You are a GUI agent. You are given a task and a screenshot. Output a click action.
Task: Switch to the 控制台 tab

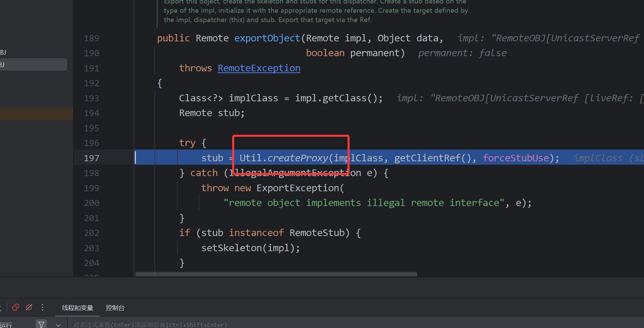tap(115, 308)
